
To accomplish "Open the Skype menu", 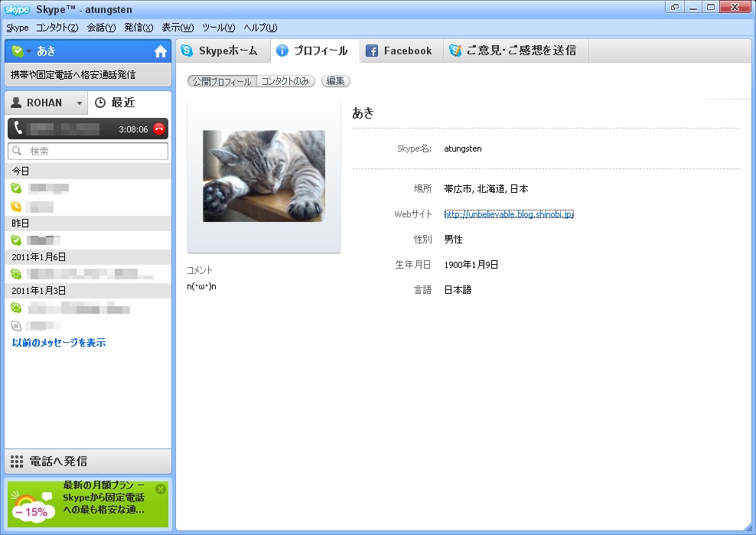I will tap(18, 28).
